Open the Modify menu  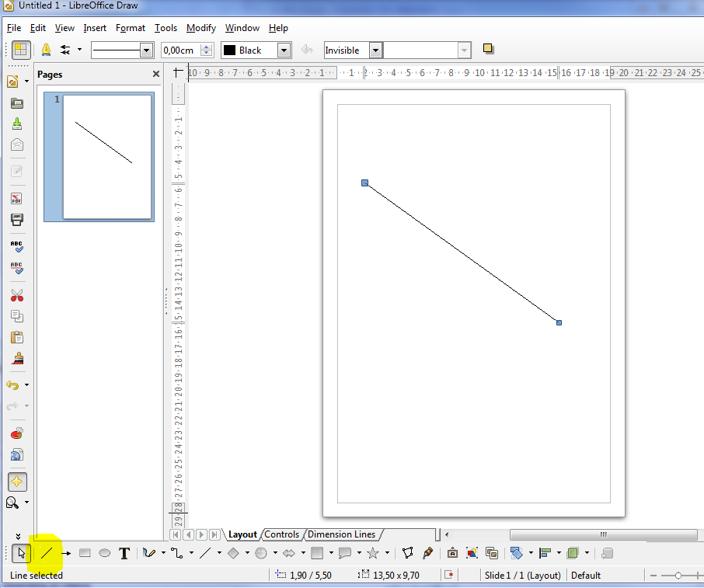(201, 28)
